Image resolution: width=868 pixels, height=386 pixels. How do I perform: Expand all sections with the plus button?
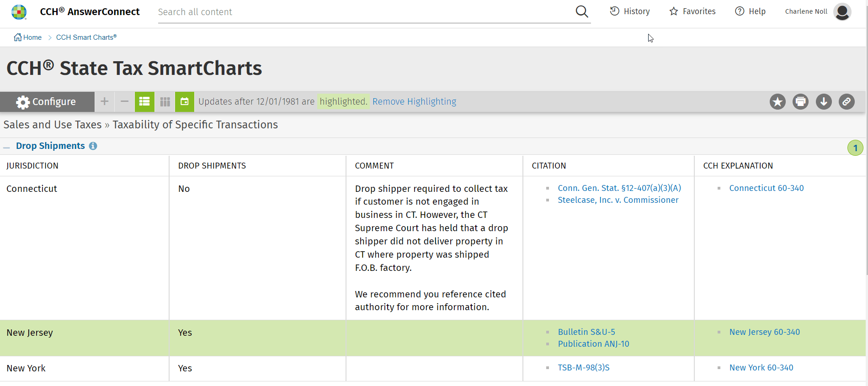pos(105,101)
